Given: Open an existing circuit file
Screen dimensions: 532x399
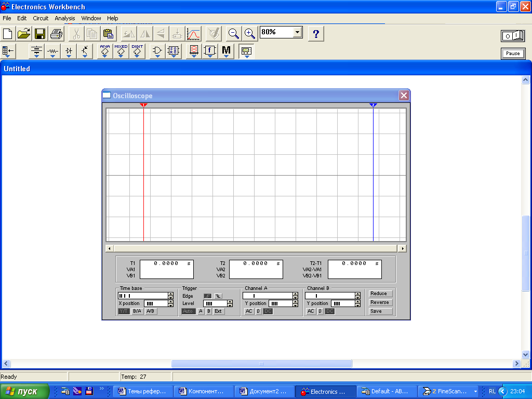Looking at the screenshot, I should (24, 34).
